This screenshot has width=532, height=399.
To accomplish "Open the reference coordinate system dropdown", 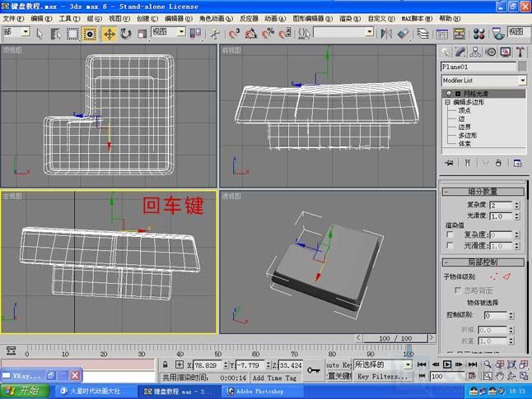I will [182, 32].
